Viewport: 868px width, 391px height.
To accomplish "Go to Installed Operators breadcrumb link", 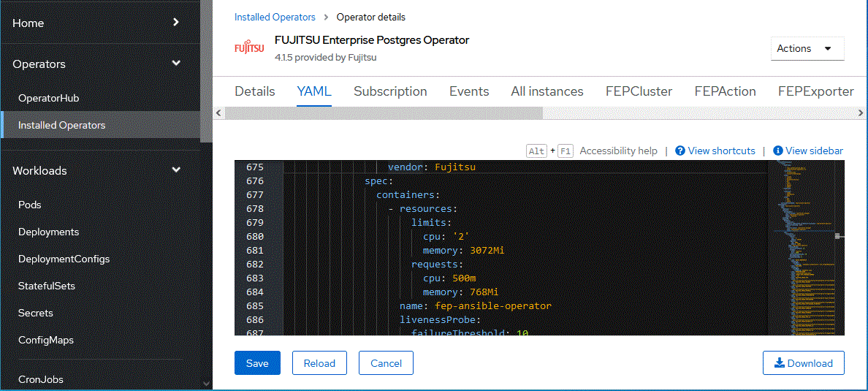I will tap(275, 17).
